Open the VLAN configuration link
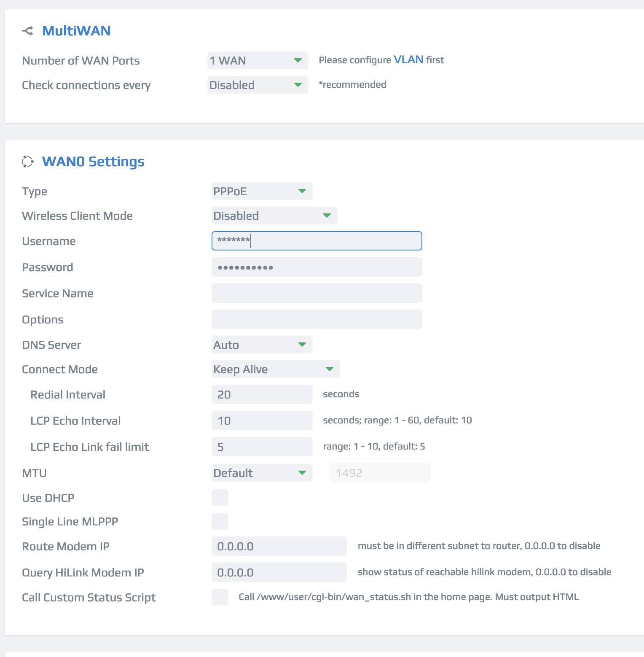Screen dimensions: 644x657 [408, 59]
